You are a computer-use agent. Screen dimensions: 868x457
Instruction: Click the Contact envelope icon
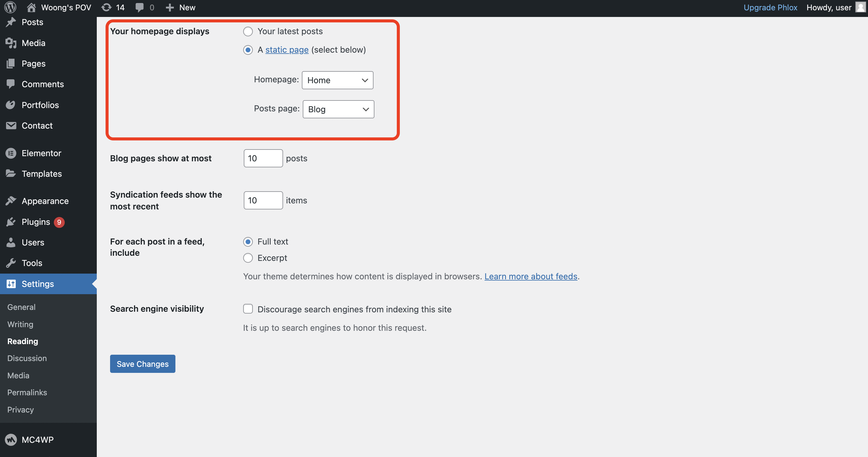[x=11, y=126]
